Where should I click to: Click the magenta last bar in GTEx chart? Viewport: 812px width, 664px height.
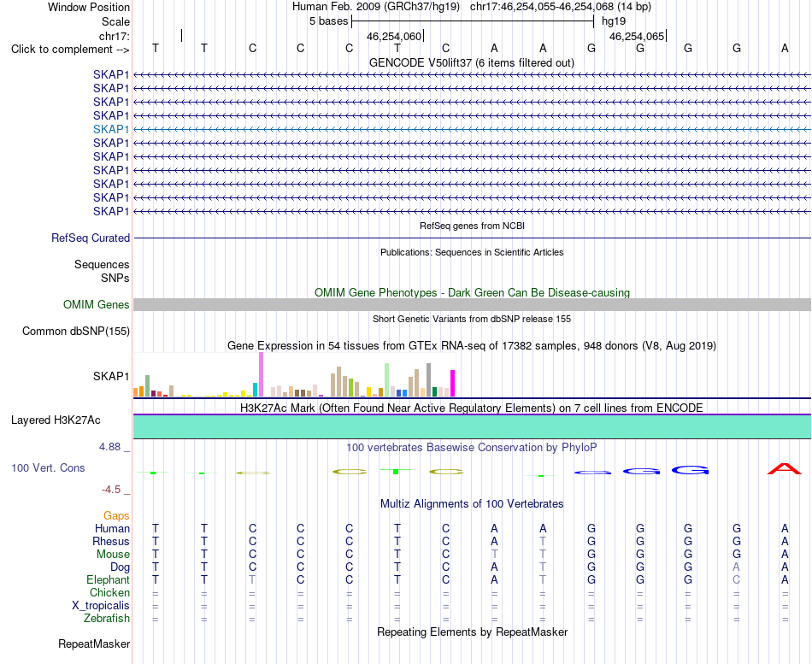(453, 384)
